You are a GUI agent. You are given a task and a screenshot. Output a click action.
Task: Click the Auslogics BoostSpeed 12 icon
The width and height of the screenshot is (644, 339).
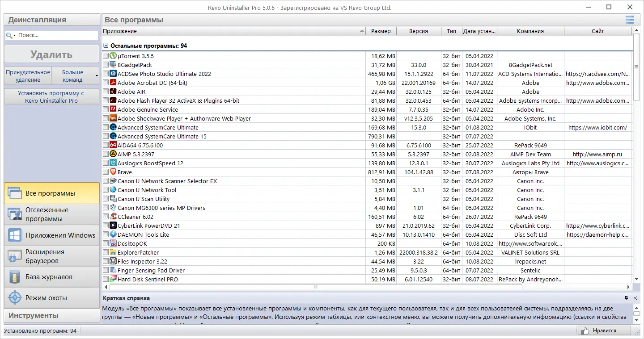click(x=113, y=163)
